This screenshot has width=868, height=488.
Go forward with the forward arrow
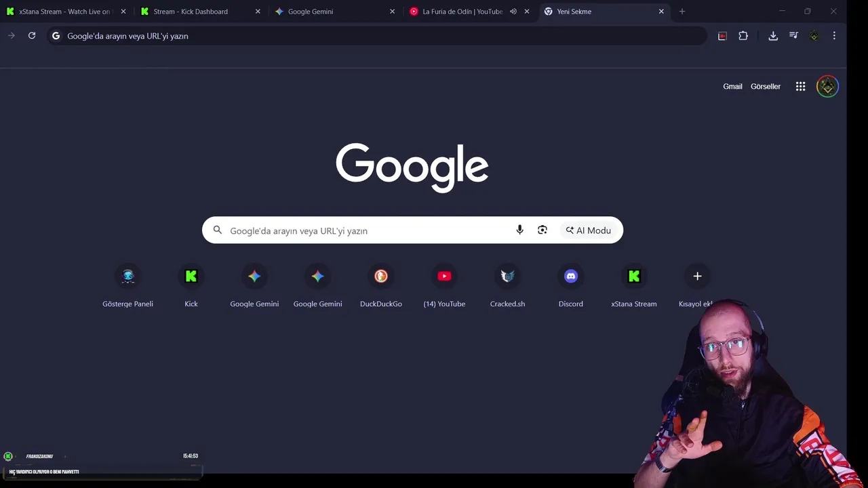12,36
